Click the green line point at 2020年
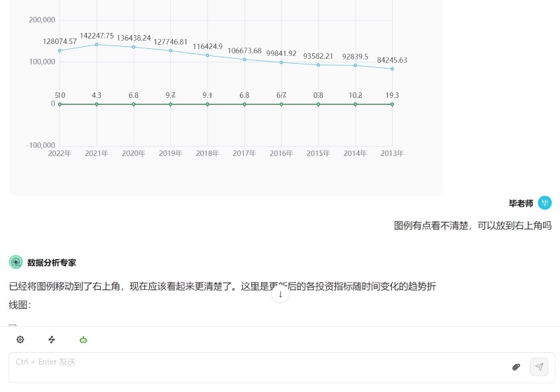Viewport: 560px width, 392px height. coord(134,104)
